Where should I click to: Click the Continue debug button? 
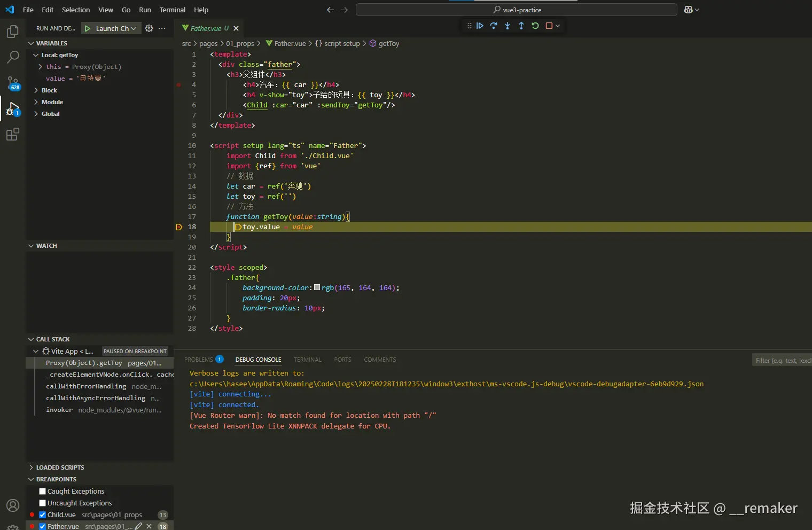480,26
